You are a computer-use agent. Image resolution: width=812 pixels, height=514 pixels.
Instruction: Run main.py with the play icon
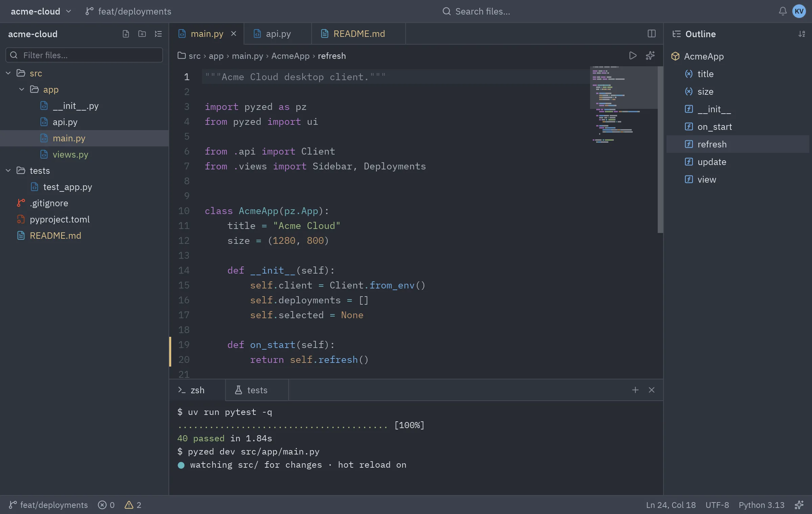click(633, 55)
